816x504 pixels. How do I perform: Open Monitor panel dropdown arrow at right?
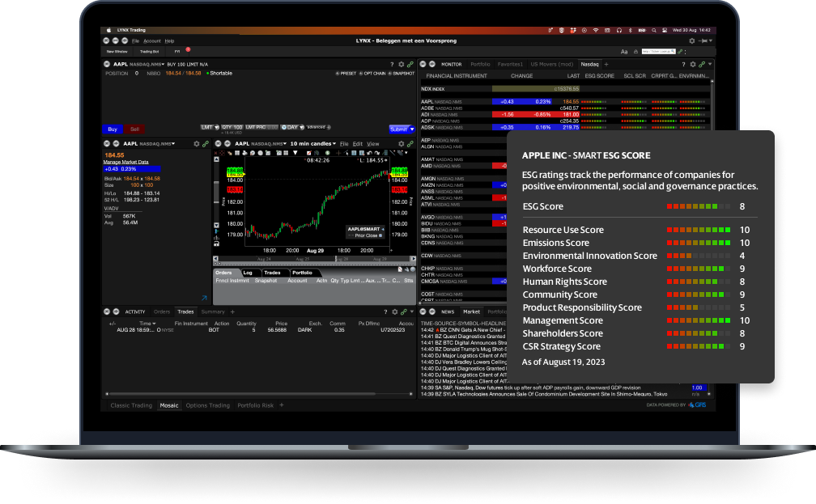(x=710, y=64)
